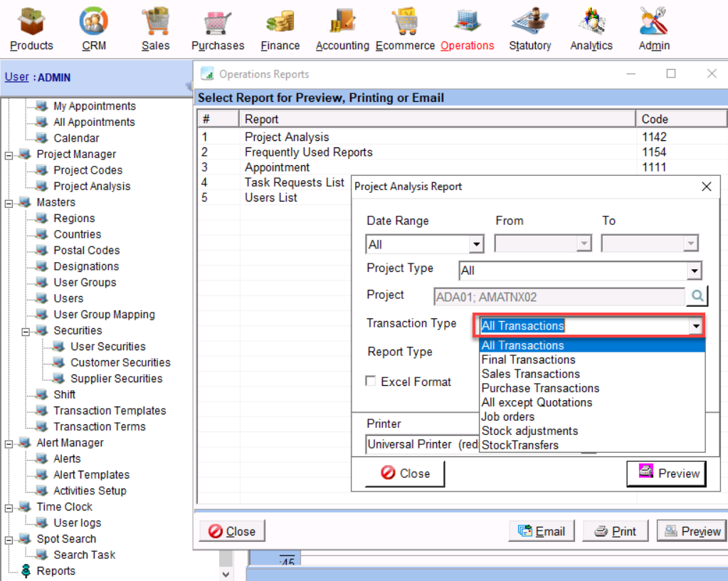Image resolution: width=728 pixels, height=581 pixels.
Task: Enable the Excel Format checkbox
Action: tap(371, 382)
